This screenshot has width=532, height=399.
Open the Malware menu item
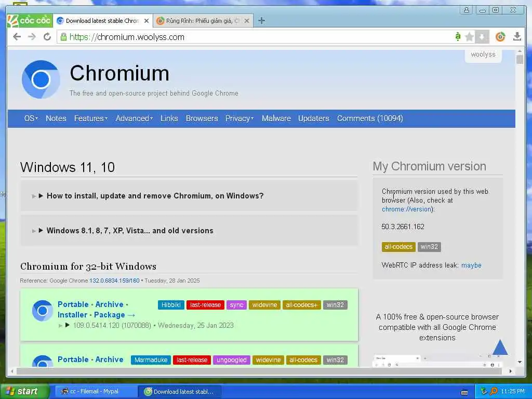click(276, 118)
